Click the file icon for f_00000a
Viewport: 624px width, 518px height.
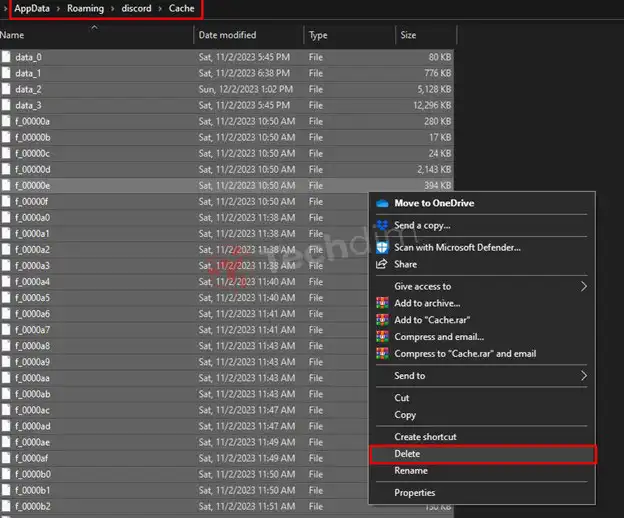tap(6, 121)
